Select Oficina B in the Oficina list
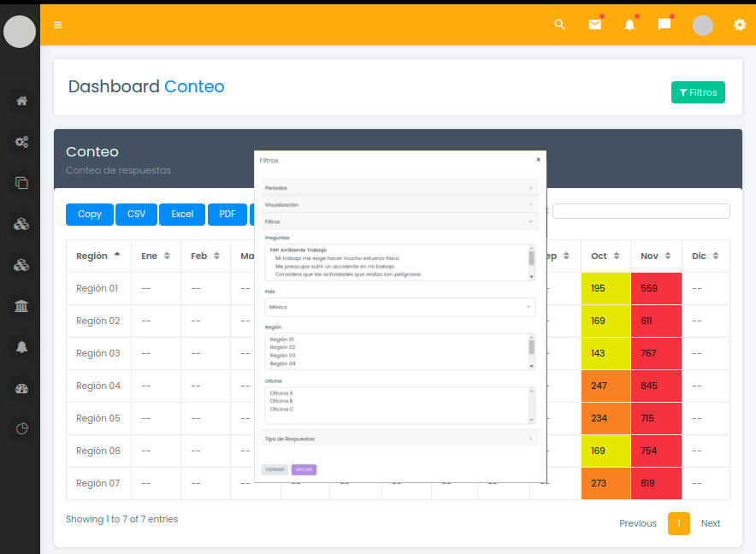The height and width of the screenshot is (554, 756). [x=281, y=401]
